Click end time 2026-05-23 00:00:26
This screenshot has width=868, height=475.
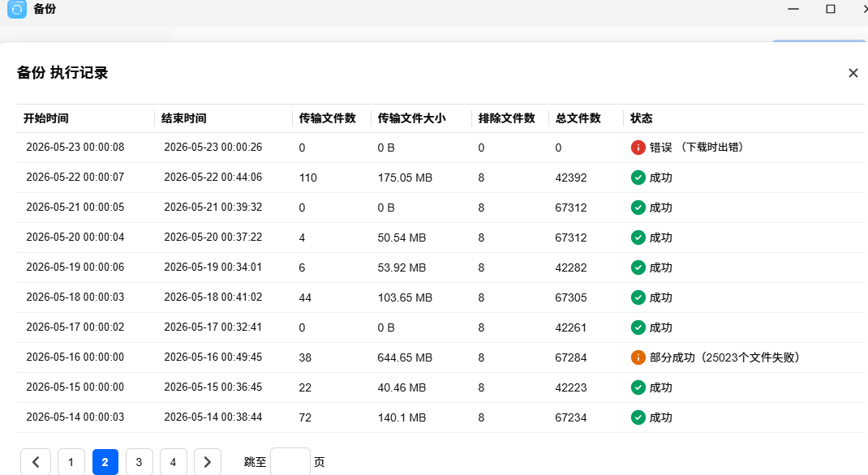(213, 147)
